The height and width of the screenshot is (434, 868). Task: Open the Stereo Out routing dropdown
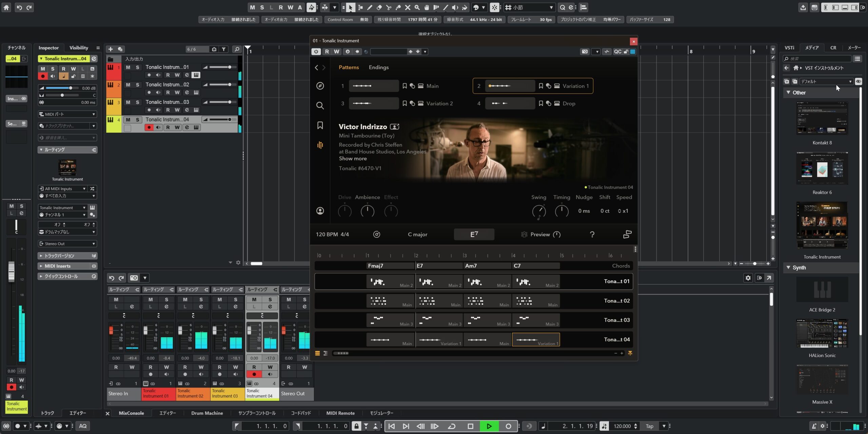tap(67, 244)
